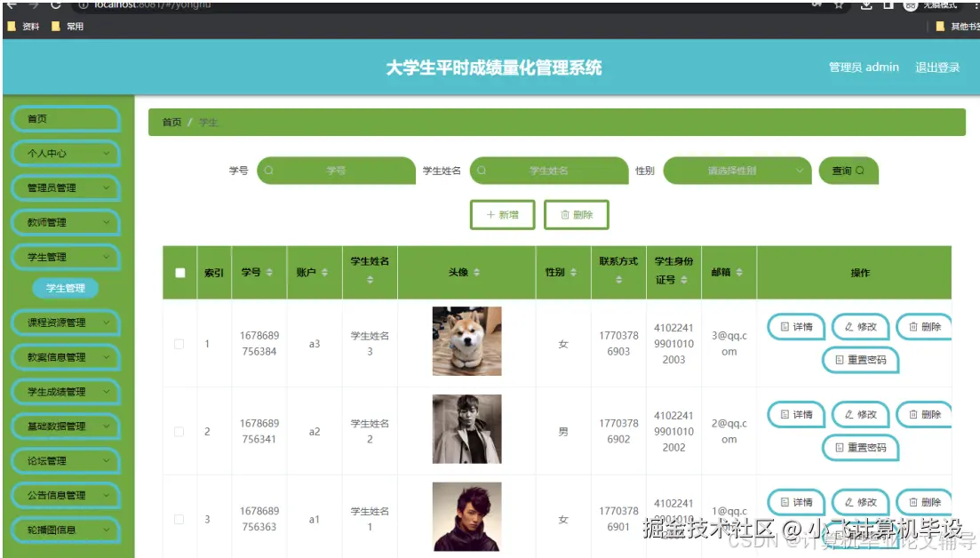Click 修改 for student a2
Viewport: 980px width, 558px height.
point(861,414)
